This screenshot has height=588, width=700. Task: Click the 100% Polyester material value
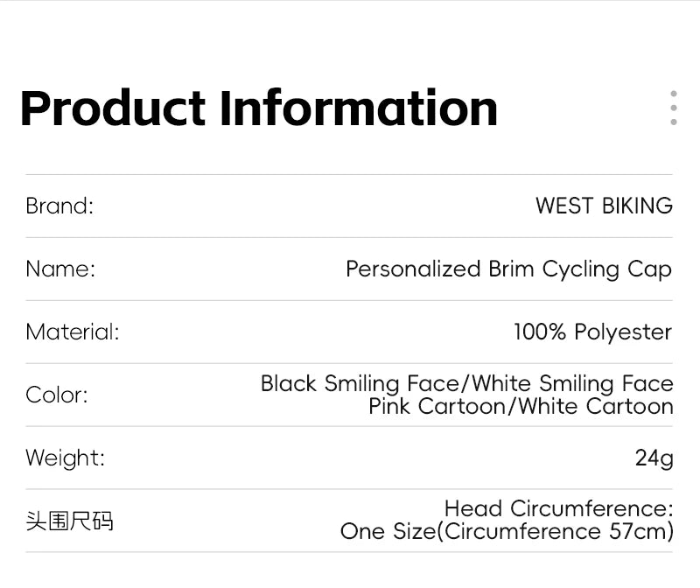point(592,332)
